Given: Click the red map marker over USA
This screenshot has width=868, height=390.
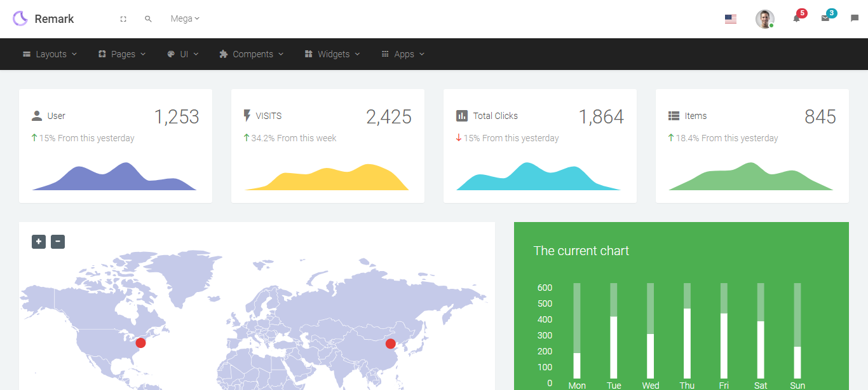Looking at the screenshot, I should tap(140, 343).
